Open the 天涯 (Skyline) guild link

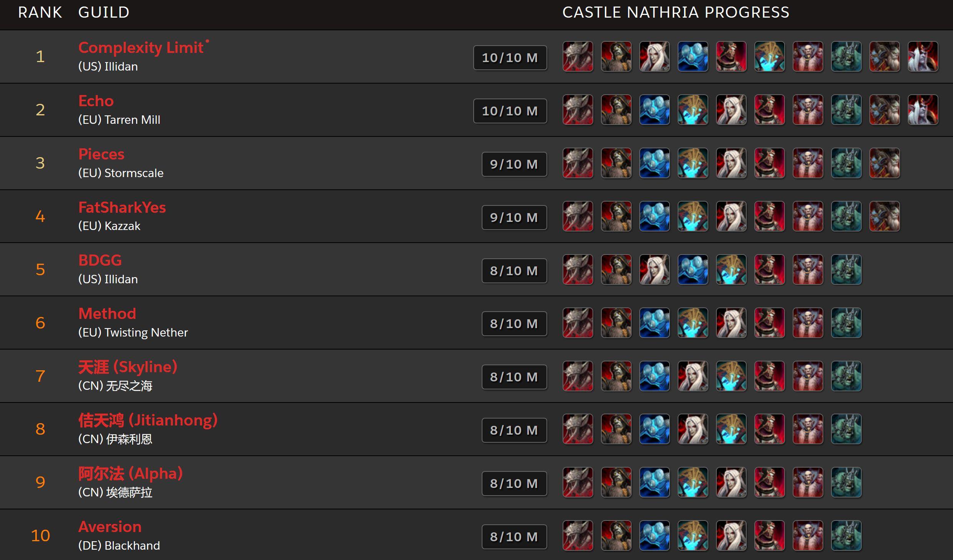click(128, 367)
